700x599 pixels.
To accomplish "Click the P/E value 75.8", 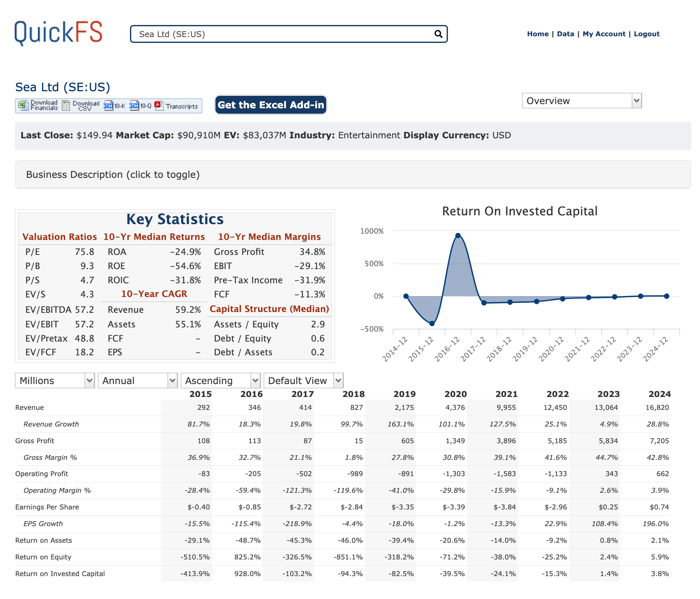I will point(85,252).
